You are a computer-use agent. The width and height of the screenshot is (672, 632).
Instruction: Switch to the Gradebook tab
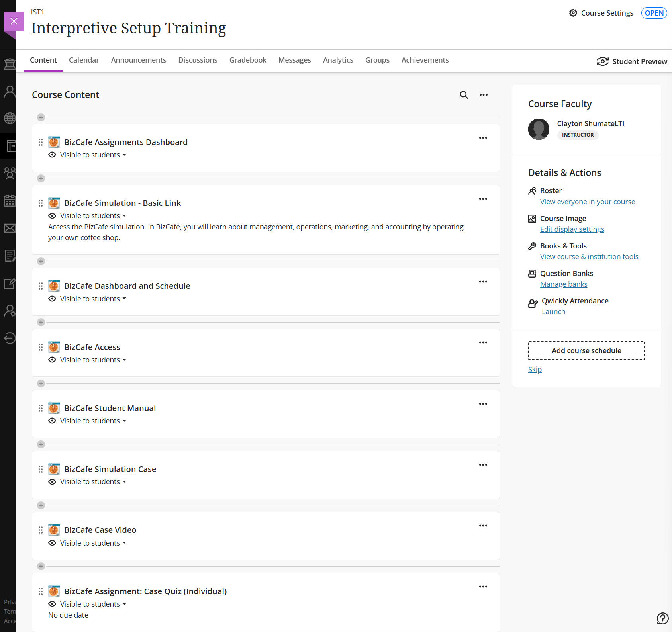(x=248, y=60)
